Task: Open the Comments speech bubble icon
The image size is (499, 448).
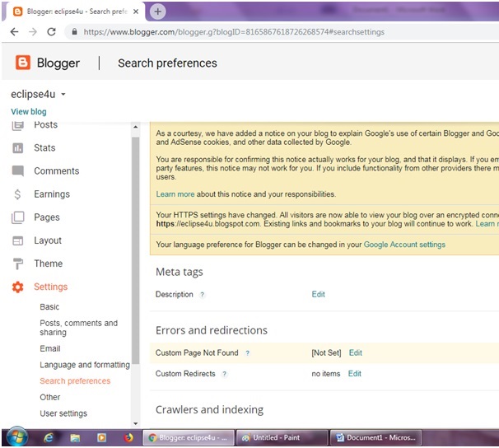Action: [x=18, y=170]
